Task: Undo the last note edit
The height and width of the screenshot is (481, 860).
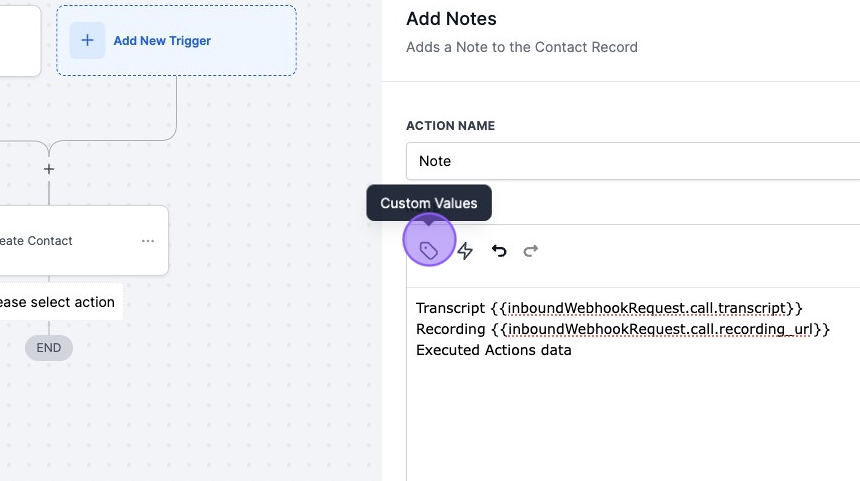Action: [499, 251]
